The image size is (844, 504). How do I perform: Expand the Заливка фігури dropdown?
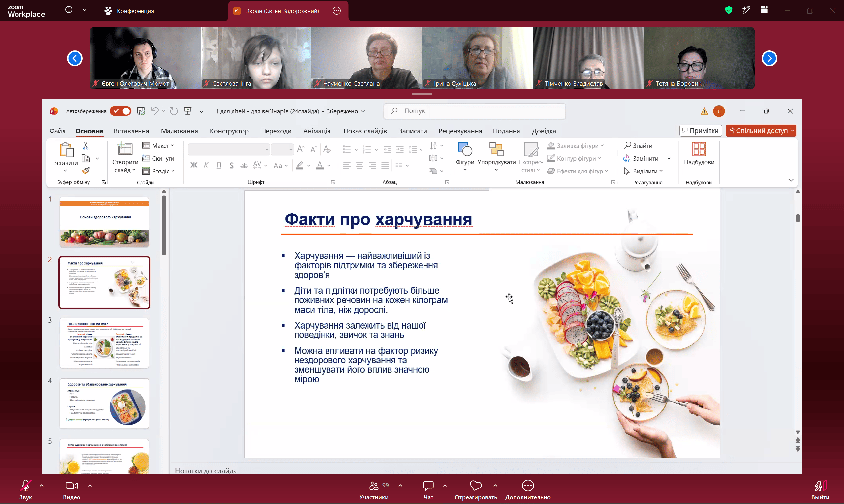coord(576,146)
